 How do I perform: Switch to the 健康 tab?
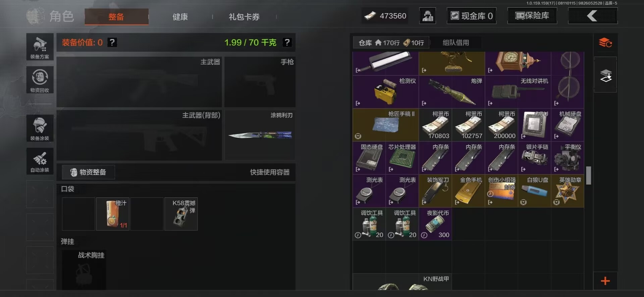180,17
